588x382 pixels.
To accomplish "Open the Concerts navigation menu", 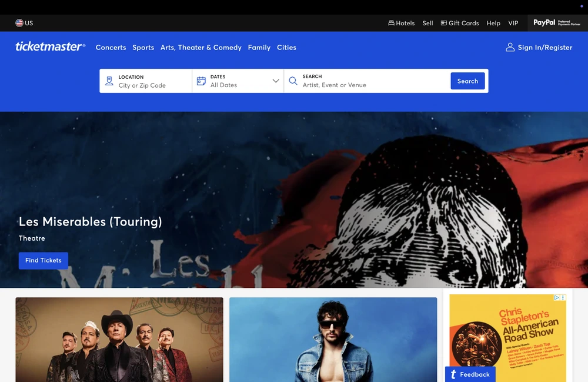I will (x=111, y=47).
